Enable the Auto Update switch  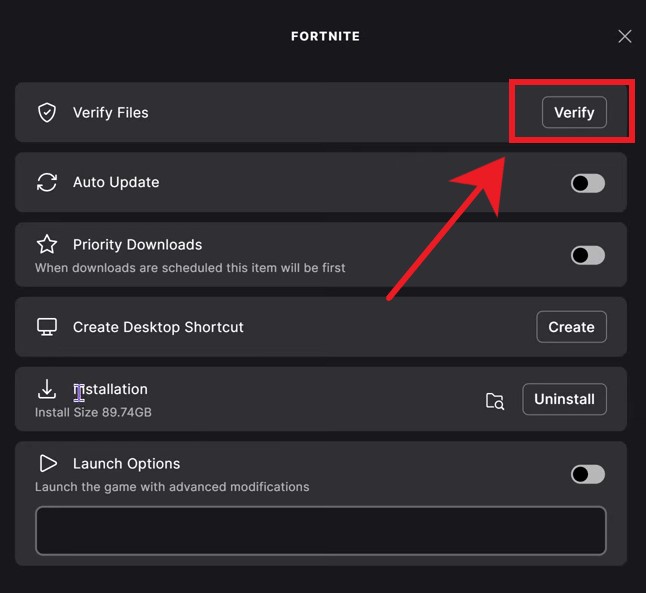pyautogui.click(x=588, y=183)
